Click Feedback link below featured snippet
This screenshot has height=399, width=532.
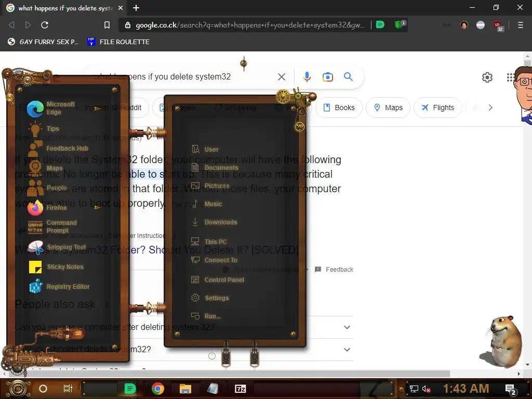pyautogui.click(x=335, y=270)
